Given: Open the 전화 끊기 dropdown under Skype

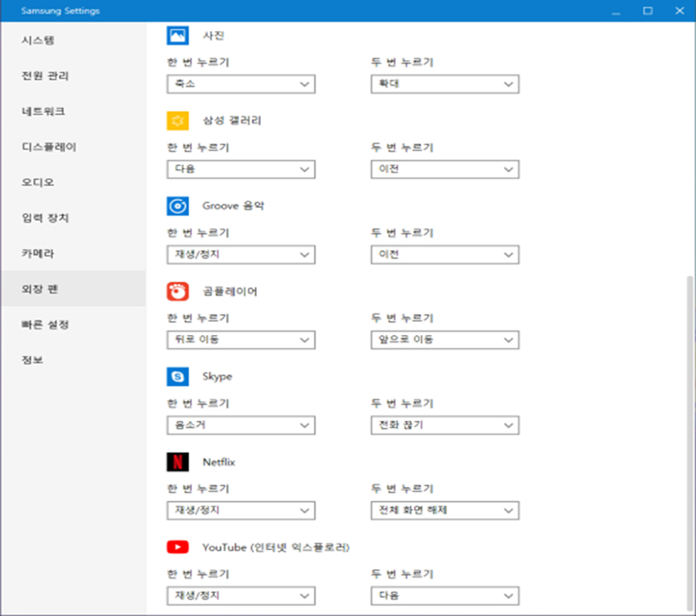Looking at the screenshot, I should pos(445,425).
